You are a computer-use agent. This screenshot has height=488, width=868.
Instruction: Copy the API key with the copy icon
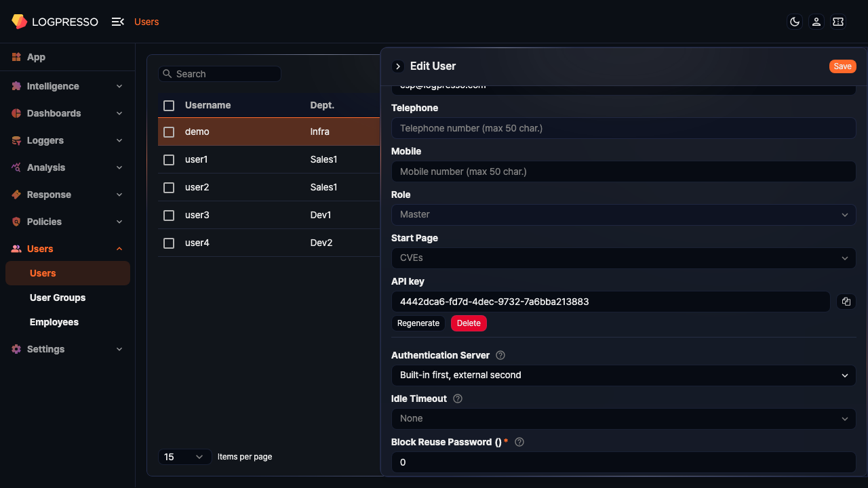[x=846, y=302]
